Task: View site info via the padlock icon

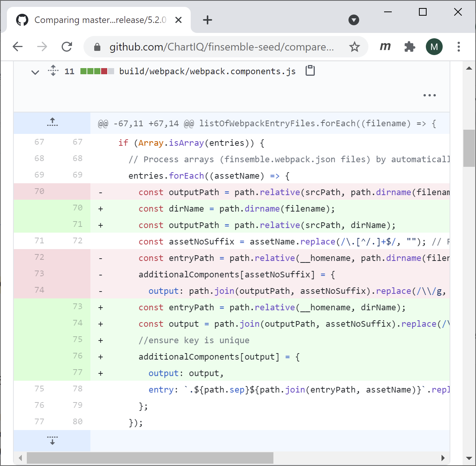Action: point(97,47)
